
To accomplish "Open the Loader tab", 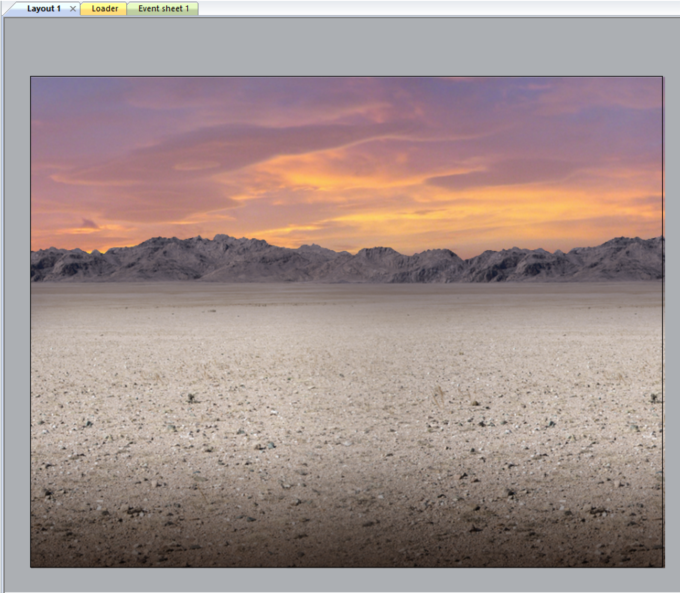I will [x=105, y=9].
